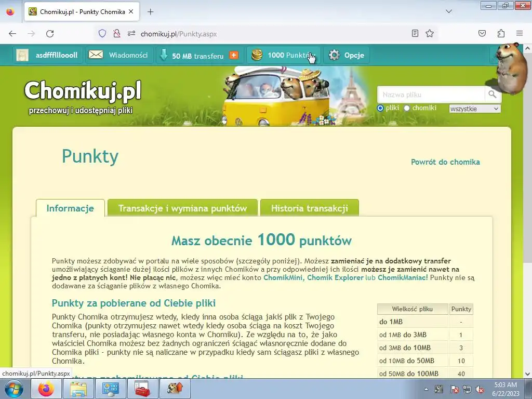This screenshot has width=532, height=399.
Task: Click the 'od 10MB do 50MB' table cell
Action: click(x=413, y=361)
